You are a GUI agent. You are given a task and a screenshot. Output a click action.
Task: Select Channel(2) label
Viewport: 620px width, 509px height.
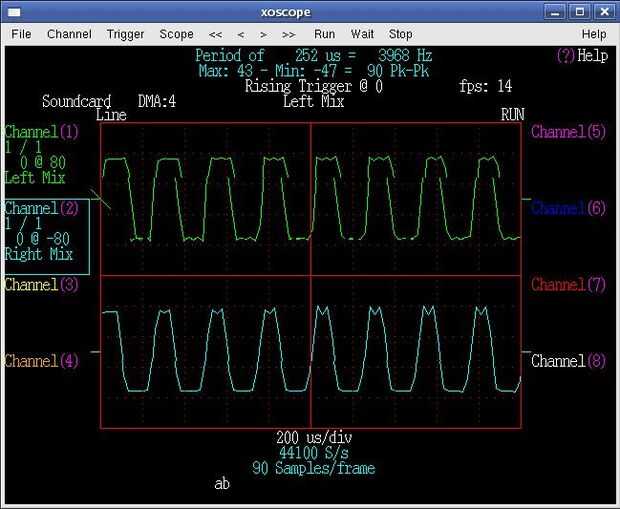click(41, 208)
